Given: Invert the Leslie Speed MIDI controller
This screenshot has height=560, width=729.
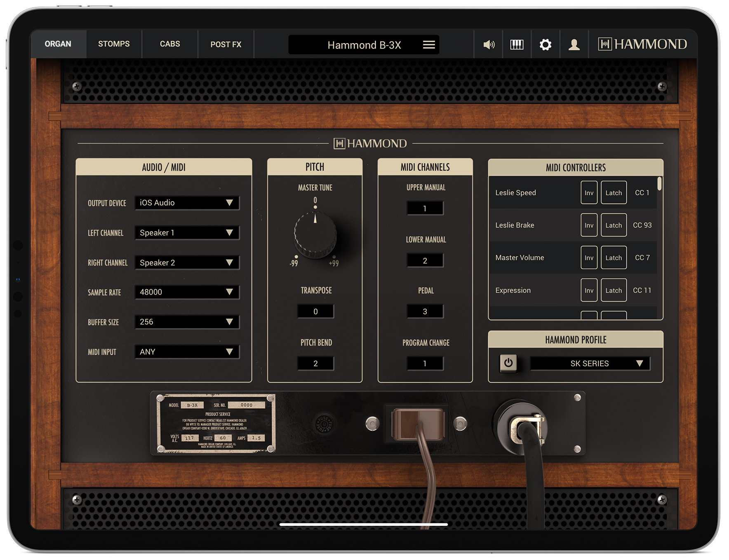Looking at the screenshot, I should pos(589,192).
